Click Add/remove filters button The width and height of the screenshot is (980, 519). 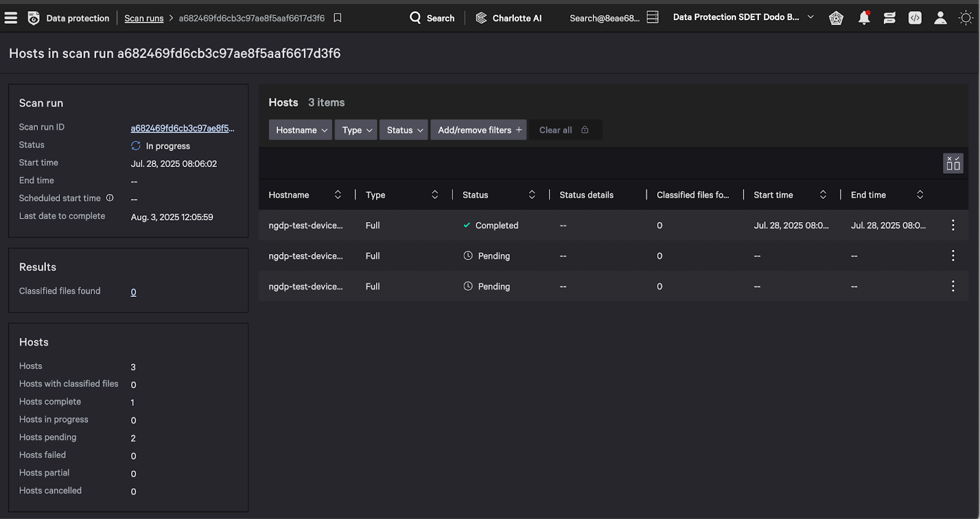tap(478, 130)
